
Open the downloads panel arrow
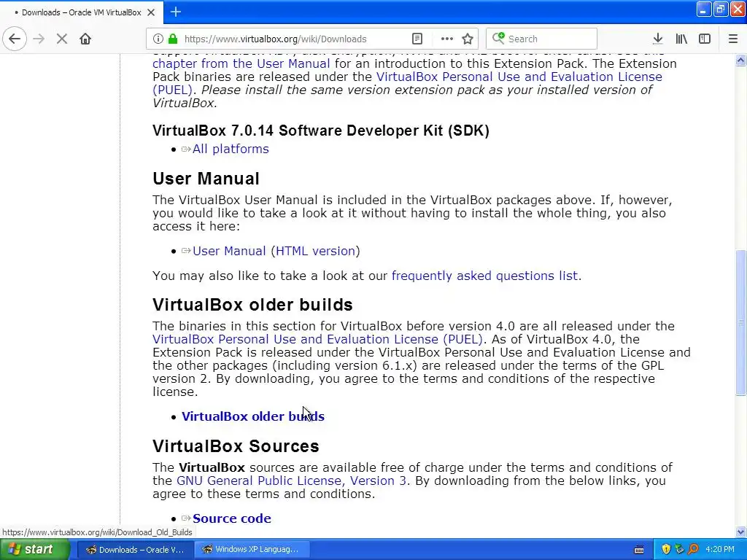coord(658,39)
